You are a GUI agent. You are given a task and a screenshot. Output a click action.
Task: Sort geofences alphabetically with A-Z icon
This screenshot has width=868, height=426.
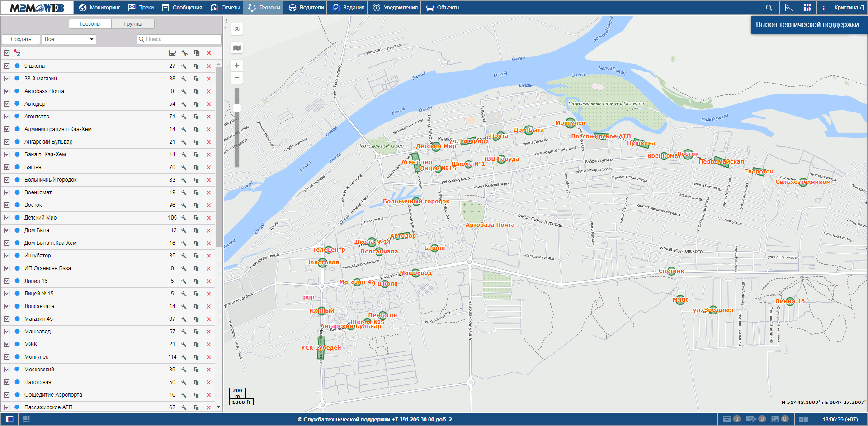17,52
